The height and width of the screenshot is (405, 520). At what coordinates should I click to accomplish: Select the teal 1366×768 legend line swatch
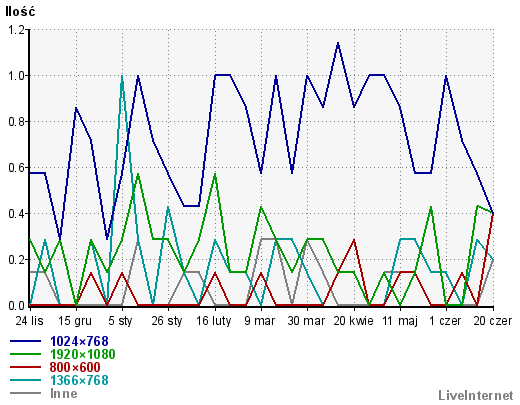[x=25, y=380]
